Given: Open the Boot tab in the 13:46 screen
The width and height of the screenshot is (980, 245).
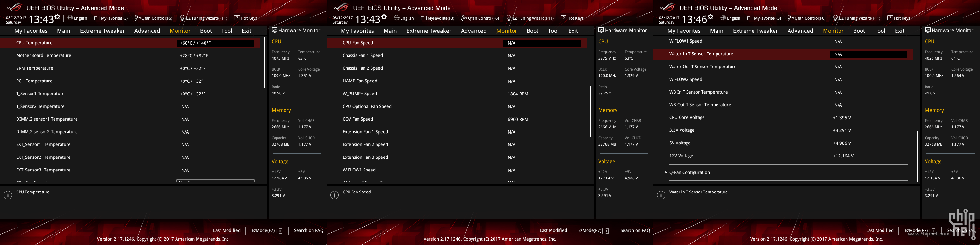Looking at the screenshot, I should coord(859,31).
